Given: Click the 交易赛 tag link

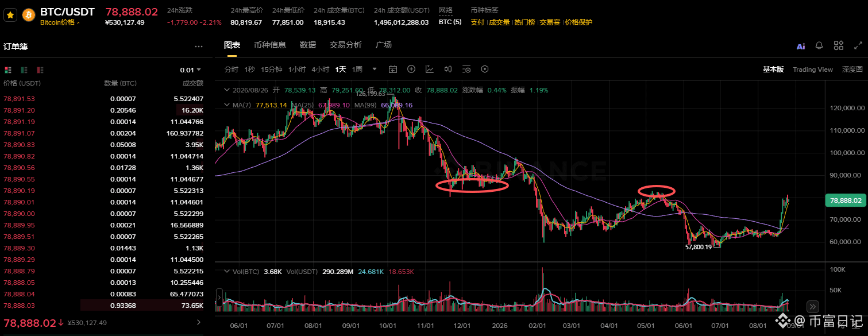Looking at the screenshot, I should pyautogui.click(x=550, y=22).
